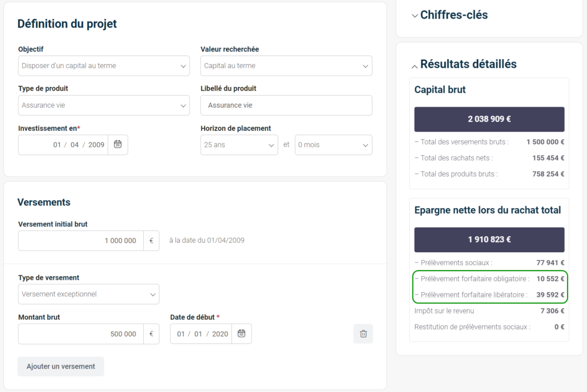Image resolution: width=587 pixels, height=392 pixels.
Task: Select the year 2020 in Date de début
Action: click(220, 334)
